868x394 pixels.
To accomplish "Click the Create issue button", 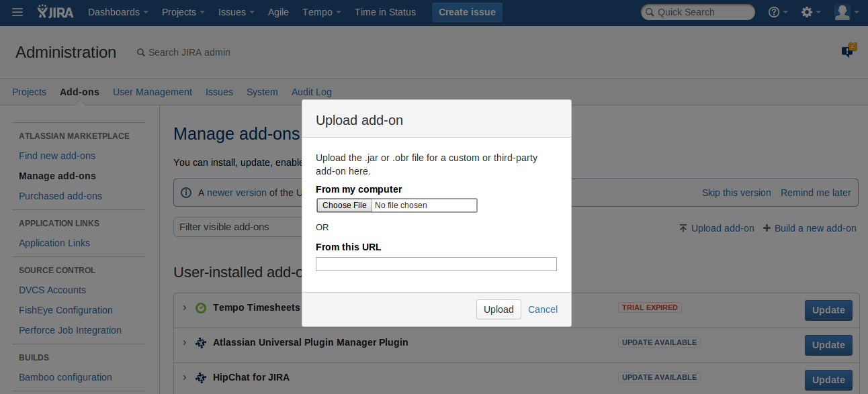I will [467, 12].
